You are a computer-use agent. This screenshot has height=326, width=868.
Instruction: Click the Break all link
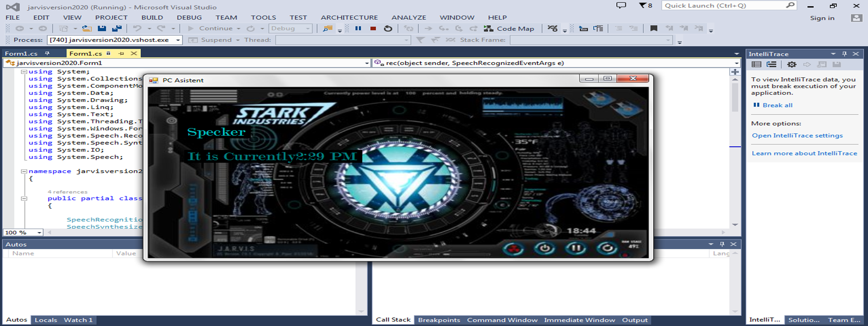click(777, 105)
